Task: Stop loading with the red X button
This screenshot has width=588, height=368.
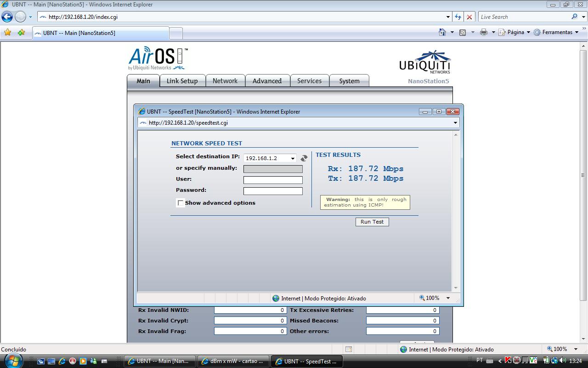Action: click(x=469, y=17)
